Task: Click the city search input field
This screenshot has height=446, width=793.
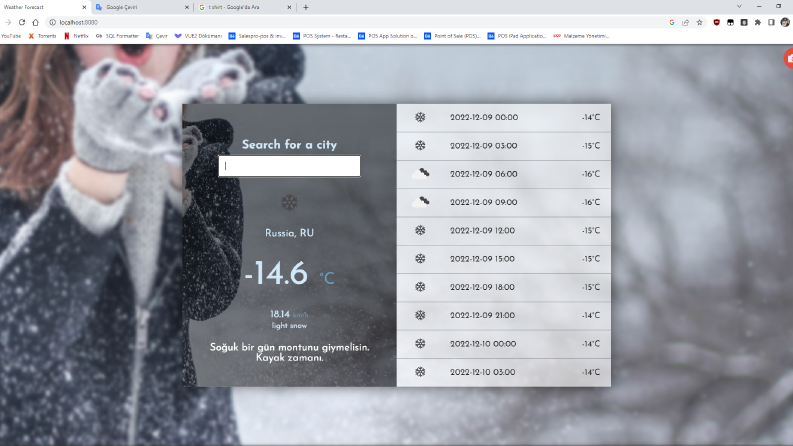Action: [x=289, y=166]
